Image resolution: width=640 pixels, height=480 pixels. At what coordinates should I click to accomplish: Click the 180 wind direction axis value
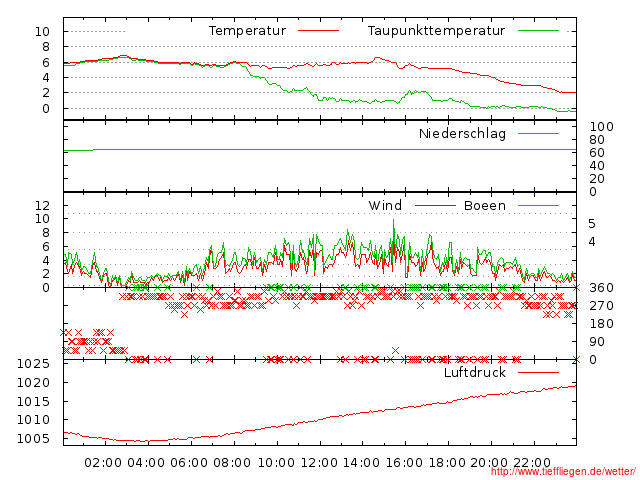point(601,324)
